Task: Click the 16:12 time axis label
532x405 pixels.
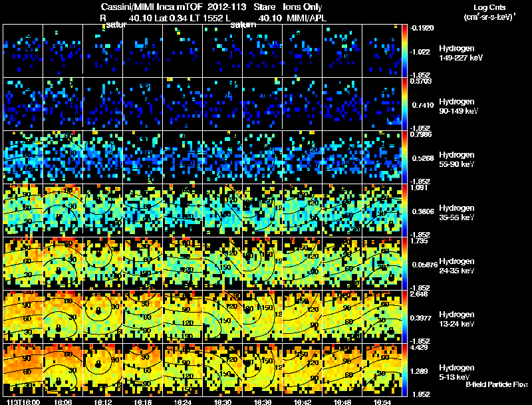Action: pyautogui.click(x=103, y=402)
